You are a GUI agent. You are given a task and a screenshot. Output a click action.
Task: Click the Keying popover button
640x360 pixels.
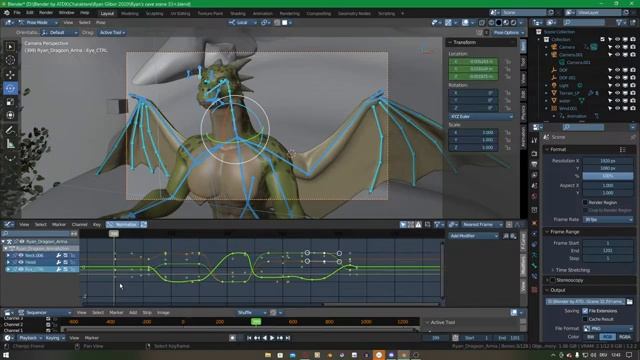click(x=54, y=338)
